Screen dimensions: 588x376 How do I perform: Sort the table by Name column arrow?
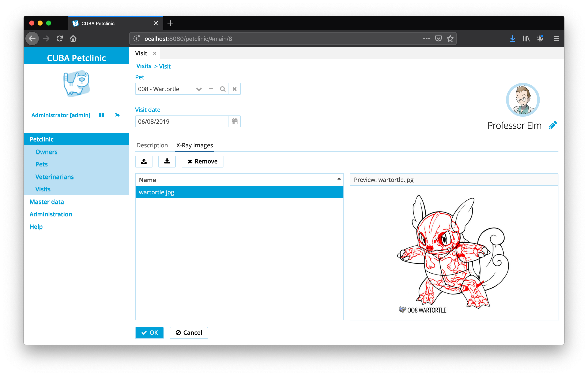pos(339,179)
